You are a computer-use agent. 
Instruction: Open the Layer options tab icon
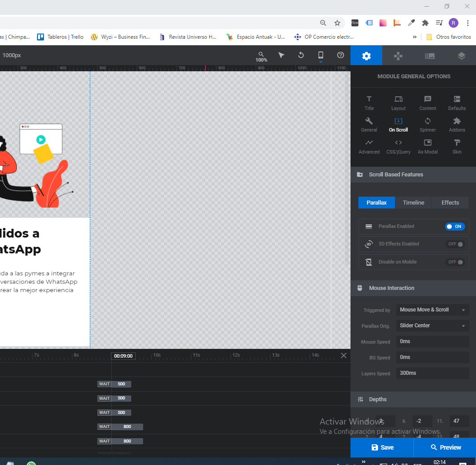coord(461,56)
